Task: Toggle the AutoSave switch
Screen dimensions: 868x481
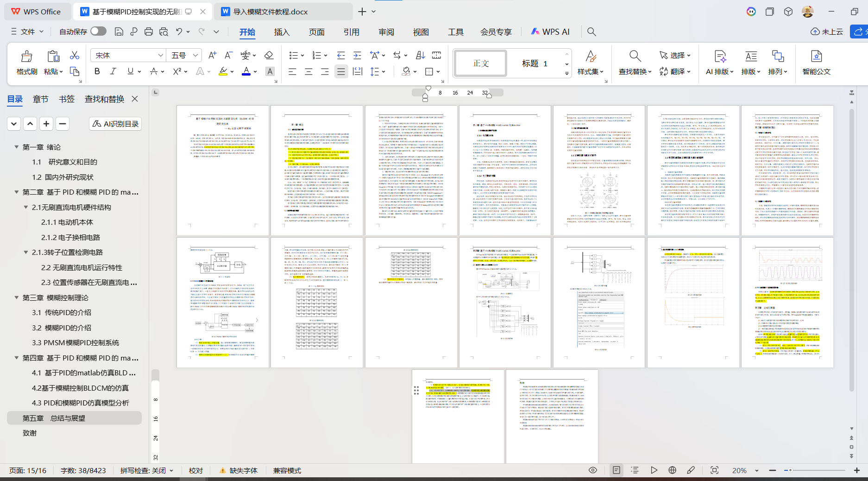Action: click(98, 31)
